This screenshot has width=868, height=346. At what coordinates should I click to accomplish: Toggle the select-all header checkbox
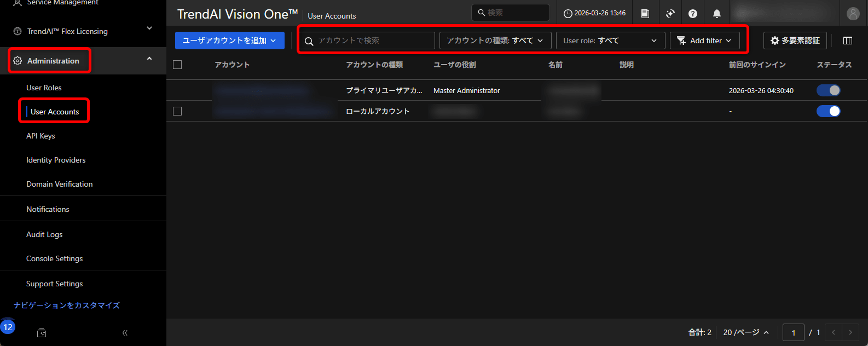[177, 65]
